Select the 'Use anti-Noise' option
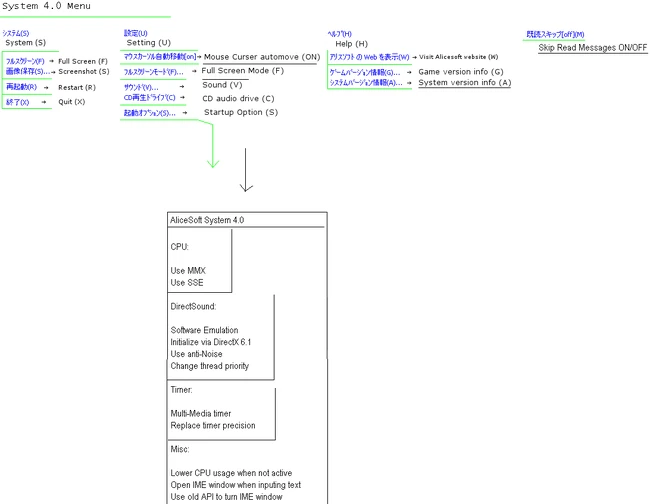This screenshot has height=504, width=650. pyautogui.click(x=196, y=354)
